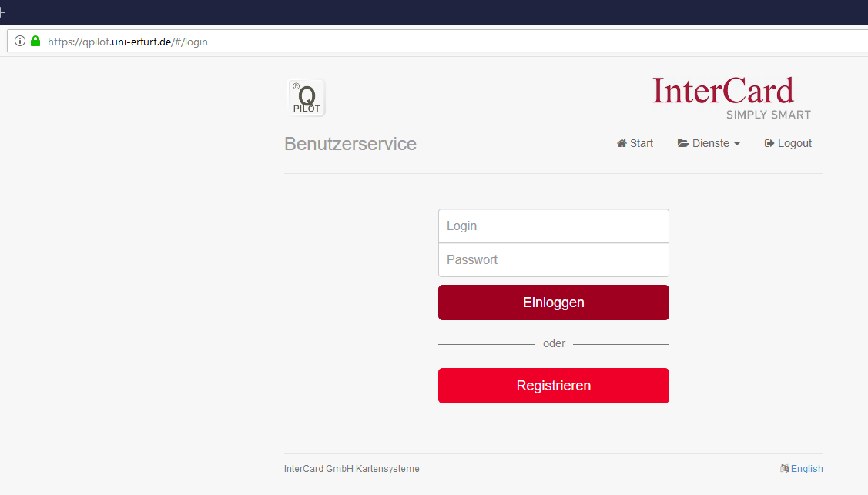This screenshot has height=495, width=868.
Task: Click the home icon beside Start
Action: (x=622, y=144)
